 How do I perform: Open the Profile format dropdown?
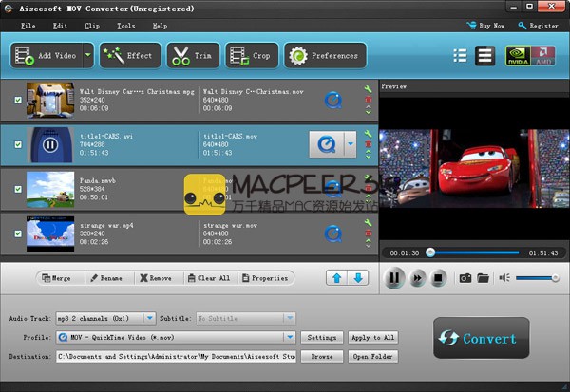point(289,337)
